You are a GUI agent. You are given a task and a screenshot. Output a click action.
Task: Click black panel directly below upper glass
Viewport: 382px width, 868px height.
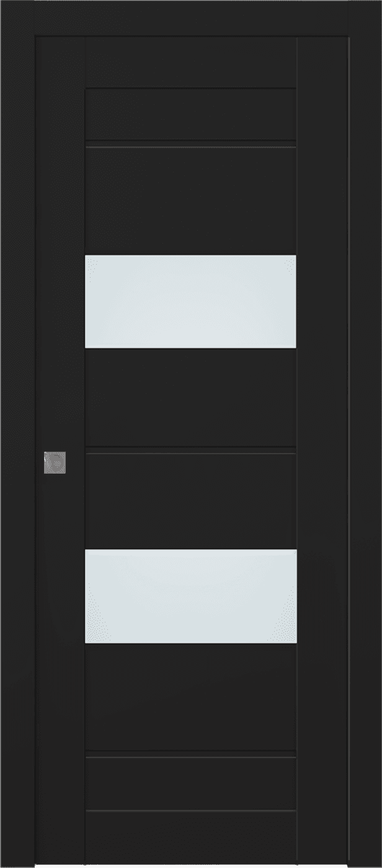[x=190, y=397]
